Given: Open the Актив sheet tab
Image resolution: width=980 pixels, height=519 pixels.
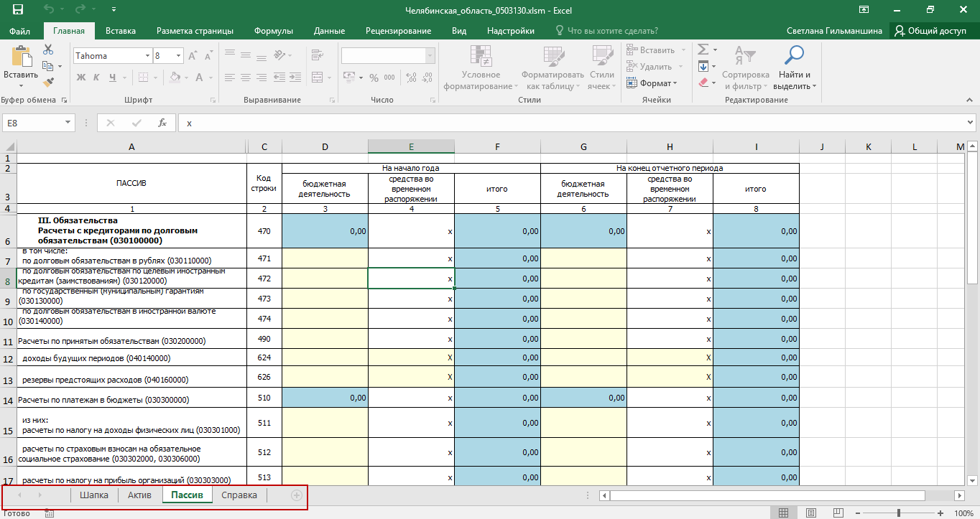Looking at the screenshot, I should click(x=139, y=495).
